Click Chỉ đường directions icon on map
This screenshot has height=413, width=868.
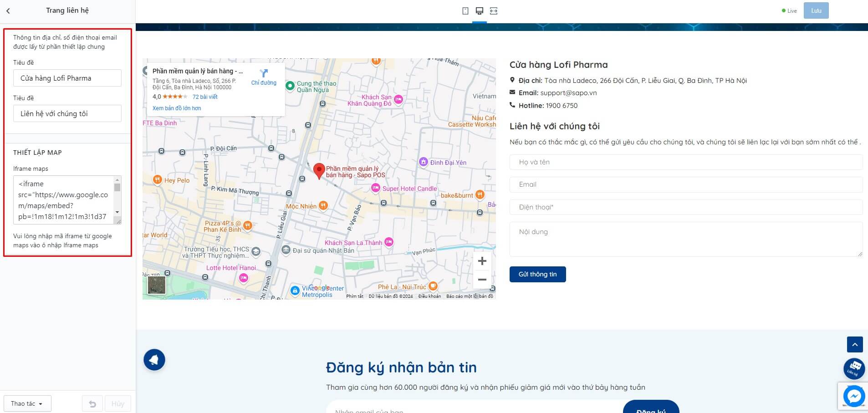coord(264,77)
